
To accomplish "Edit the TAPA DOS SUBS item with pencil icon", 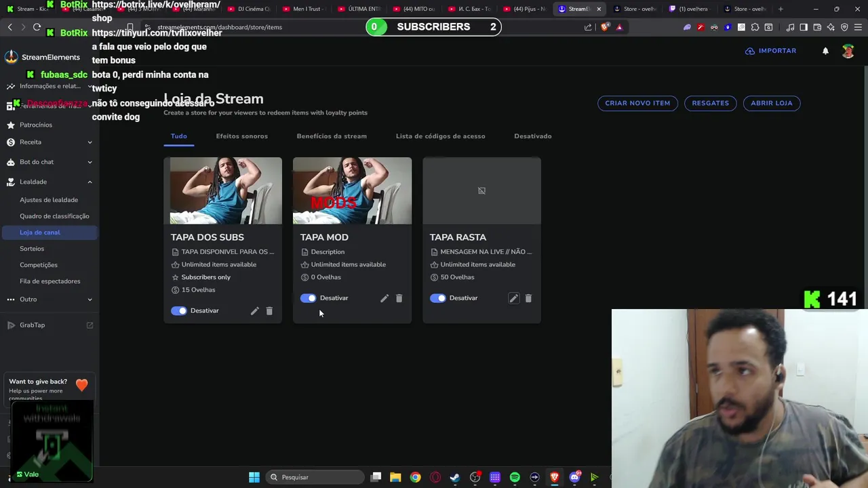I will tap(255, 310).
